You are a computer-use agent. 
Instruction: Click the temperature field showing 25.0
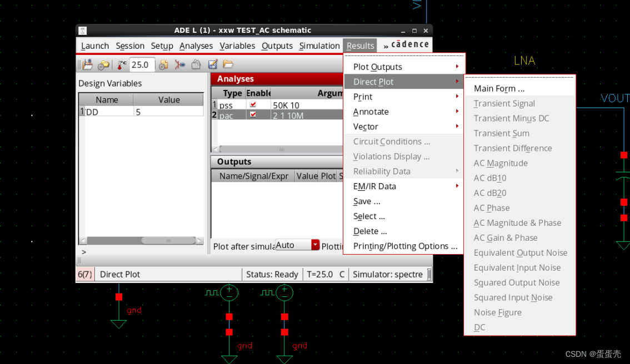[142, 64]
